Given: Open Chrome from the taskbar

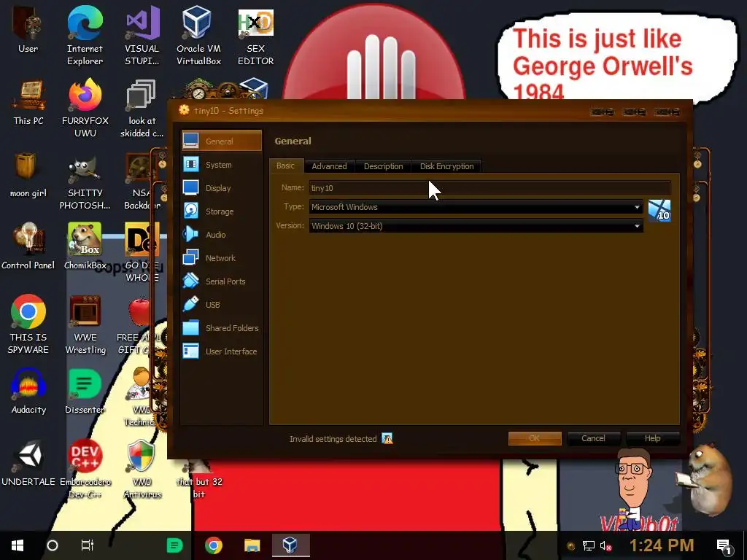Looking at the screenshot, I should coord(214,545).
